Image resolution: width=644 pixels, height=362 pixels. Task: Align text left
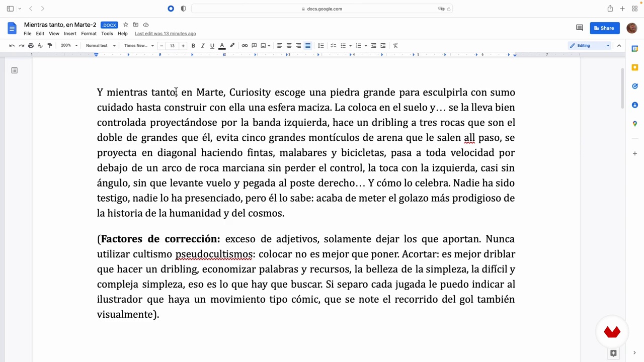[x=279, y=46]
